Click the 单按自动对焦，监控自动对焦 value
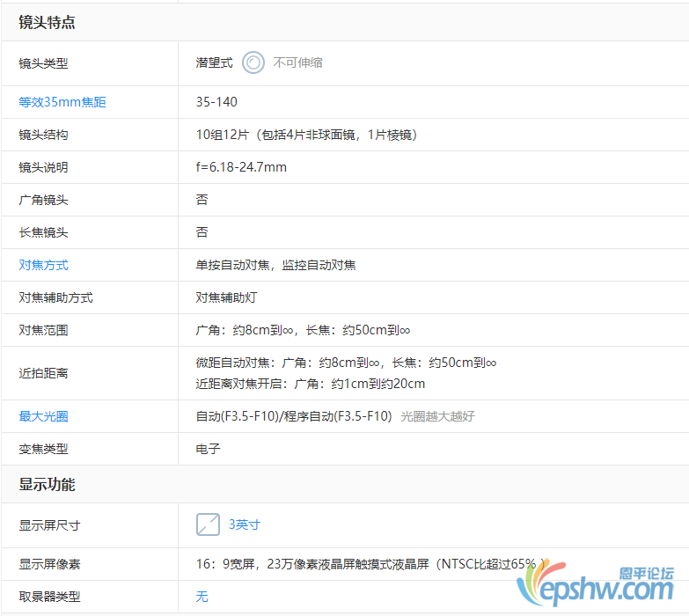This screenshot has width=689, height=616. pyautogui.click(x=276, y=265)
